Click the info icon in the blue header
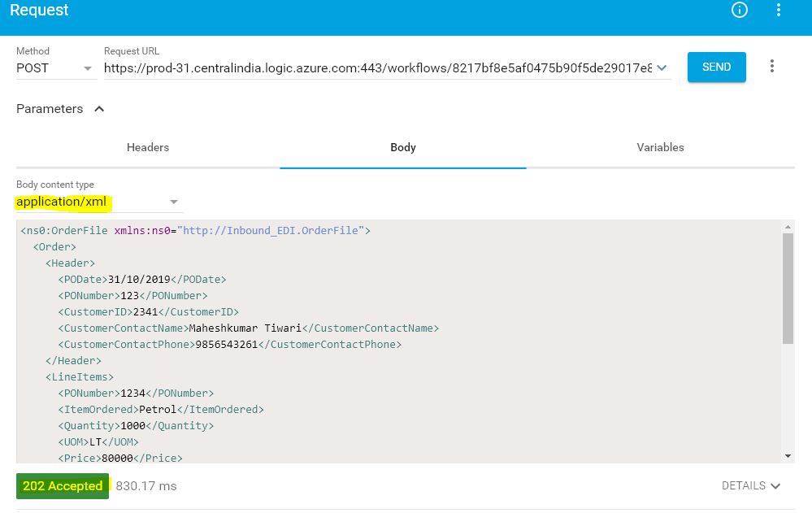The height and width of the screenshot is (513, 812). (739, 10)
